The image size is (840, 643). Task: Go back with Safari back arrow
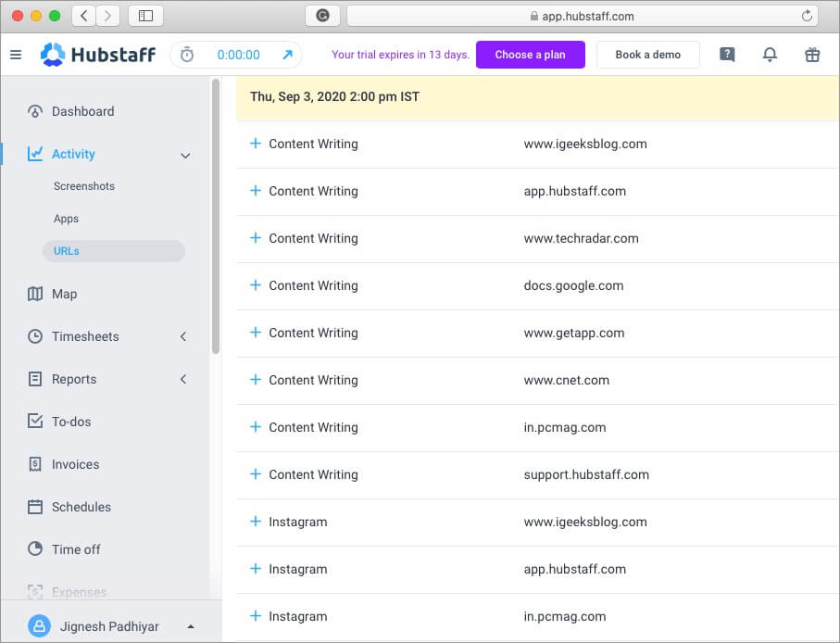[83, 16]
